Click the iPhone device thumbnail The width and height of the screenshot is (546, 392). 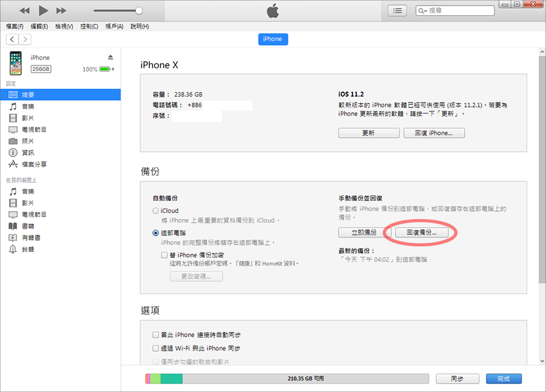(16, 63)
